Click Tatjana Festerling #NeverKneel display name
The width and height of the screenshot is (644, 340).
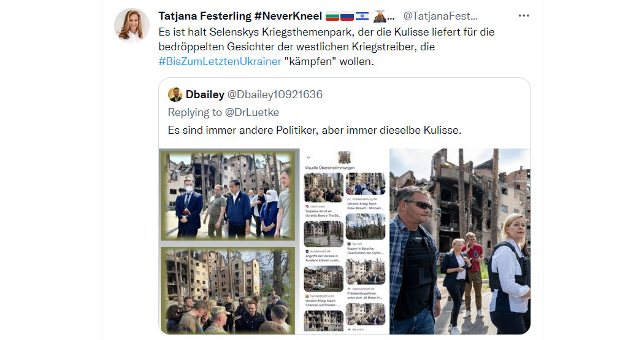(x=240, y=16)
